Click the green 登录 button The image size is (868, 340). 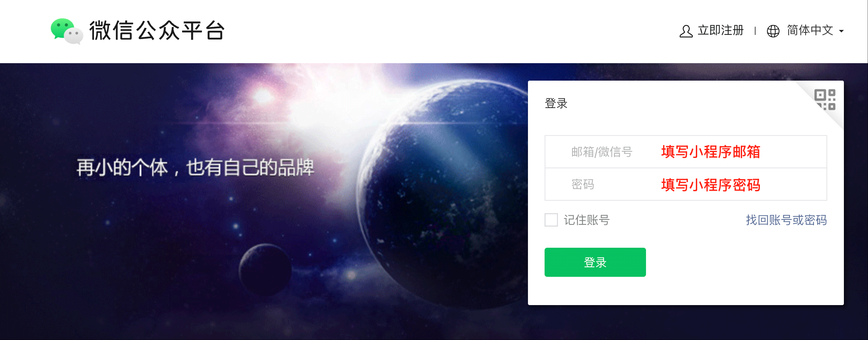[x=595, y=262]
